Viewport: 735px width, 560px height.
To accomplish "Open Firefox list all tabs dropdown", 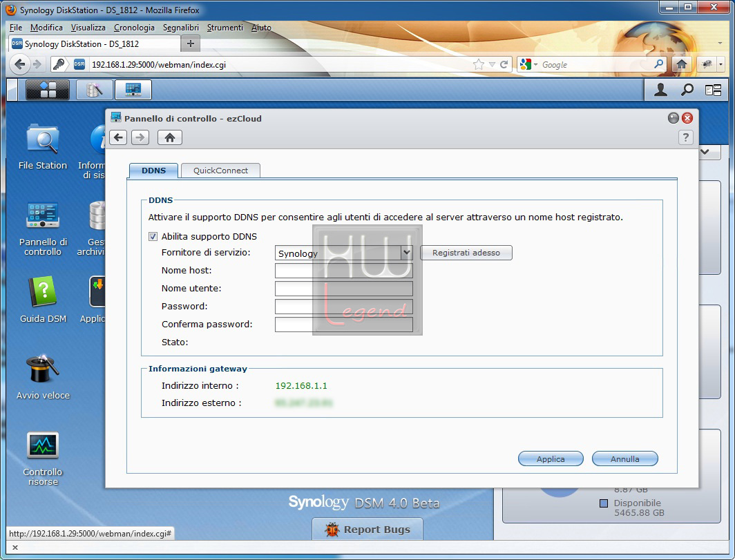I will point(720,43).
